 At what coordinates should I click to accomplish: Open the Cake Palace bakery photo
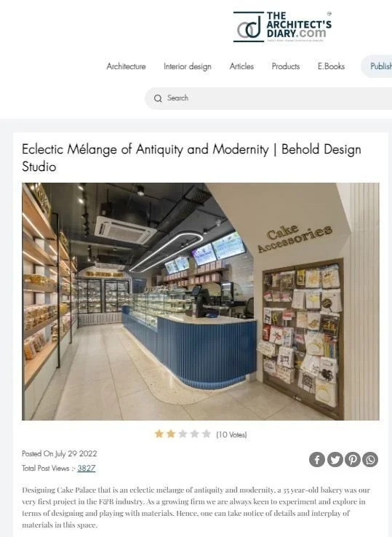(x=201, y=301)
